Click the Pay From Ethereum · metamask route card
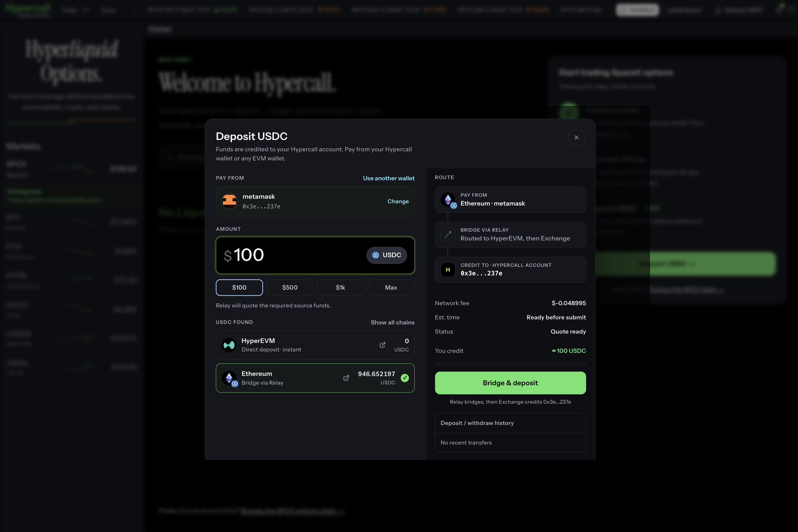The width and height of the screenshot is (798, 532). [510, 200]
